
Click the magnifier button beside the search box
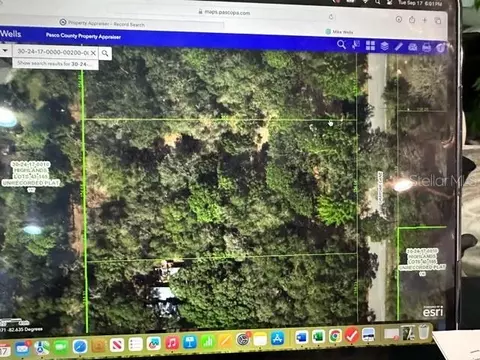pyautogui.click(x=105, y=53)
